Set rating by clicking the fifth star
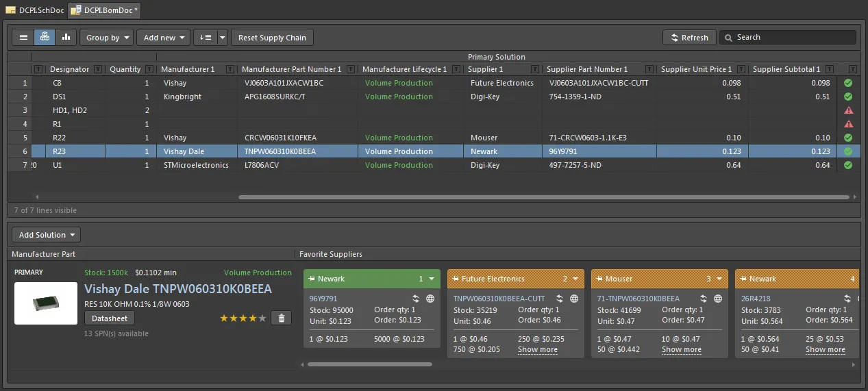The width and height of the screenshot is (868, 391). [x=262, y=318]
